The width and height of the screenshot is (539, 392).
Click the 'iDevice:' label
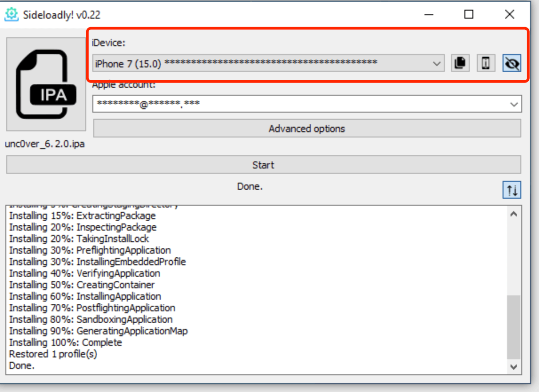pos(109,43)
